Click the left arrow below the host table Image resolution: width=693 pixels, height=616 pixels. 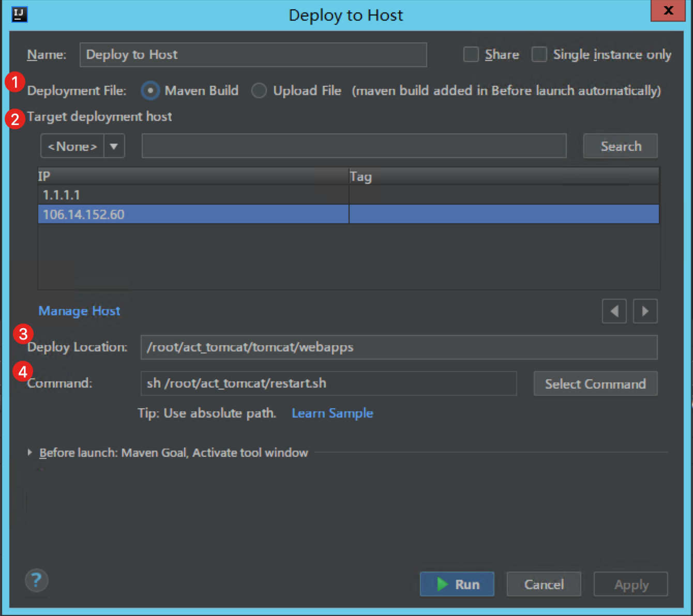click(x=614, y=311)
